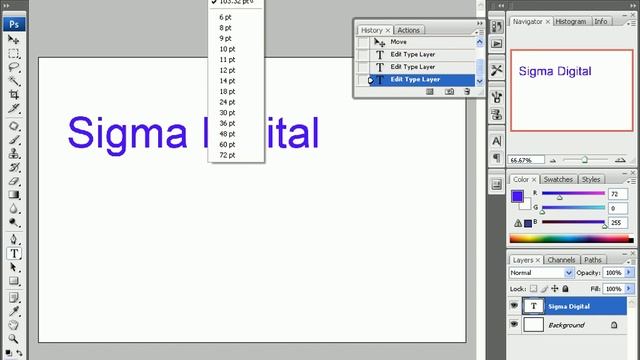Image resolution: width=640 pixels, height=360 pixels.
Task: Click default foreground/background colors icon
Action: click(x=8, y=353)
